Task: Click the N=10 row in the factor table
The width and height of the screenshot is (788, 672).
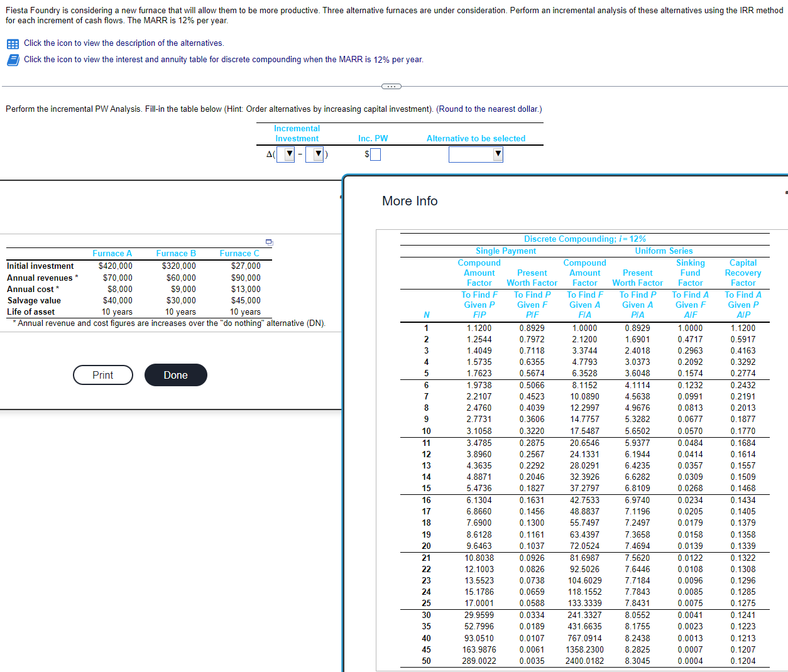Action: (x=426, y=431)
